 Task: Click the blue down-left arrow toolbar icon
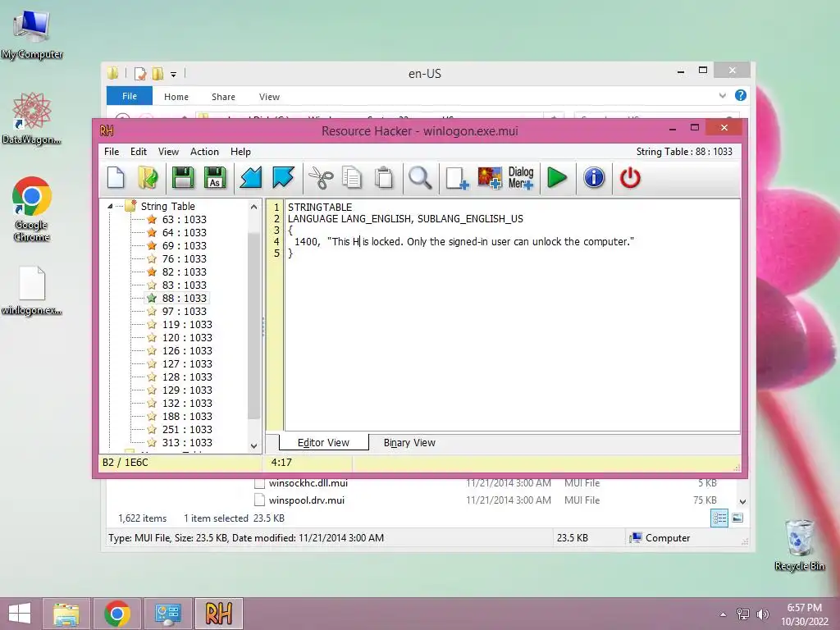tap(251, 178)
